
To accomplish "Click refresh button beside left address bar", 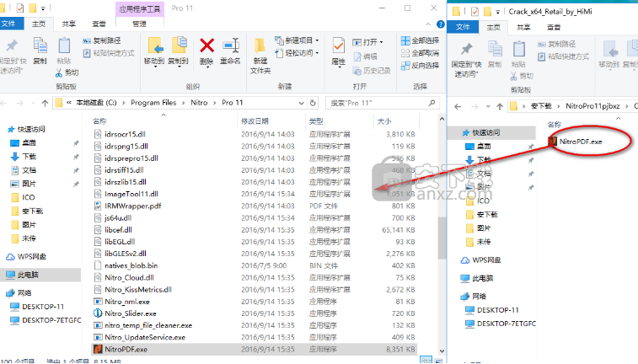I will (313, 103).
